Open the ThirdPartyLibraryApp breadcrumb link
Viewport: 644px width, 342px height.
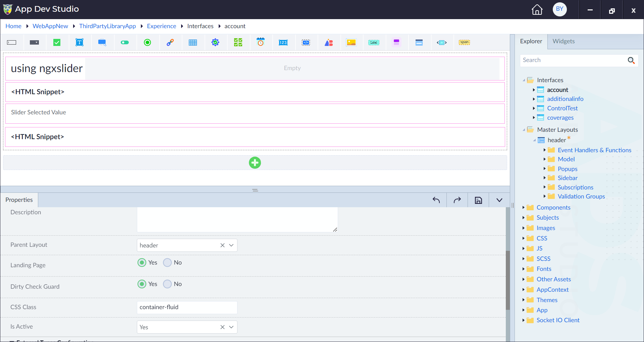coord(107,26)
